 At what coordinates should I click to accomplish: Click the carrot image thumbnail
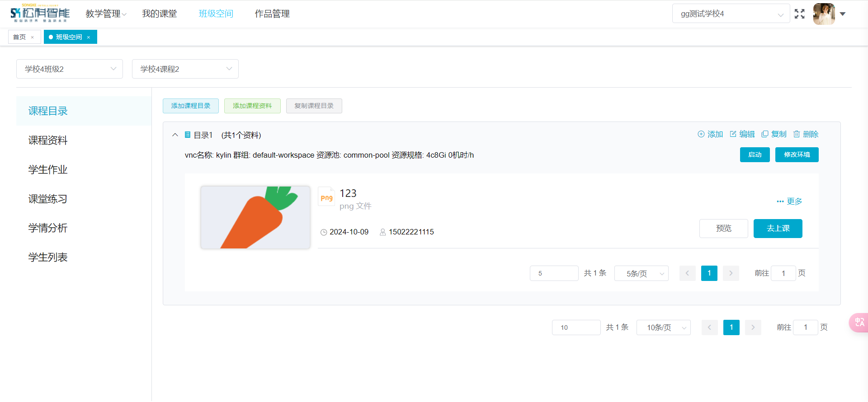pos(255,217)
